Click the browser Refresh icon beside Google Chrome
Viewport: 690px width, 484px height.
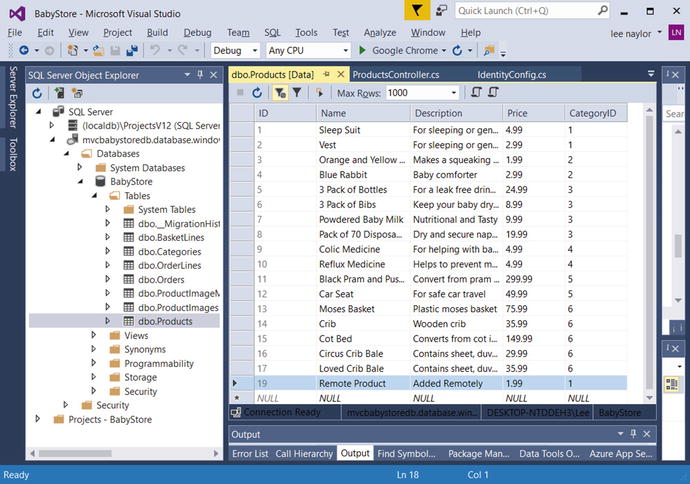point(458,51)
